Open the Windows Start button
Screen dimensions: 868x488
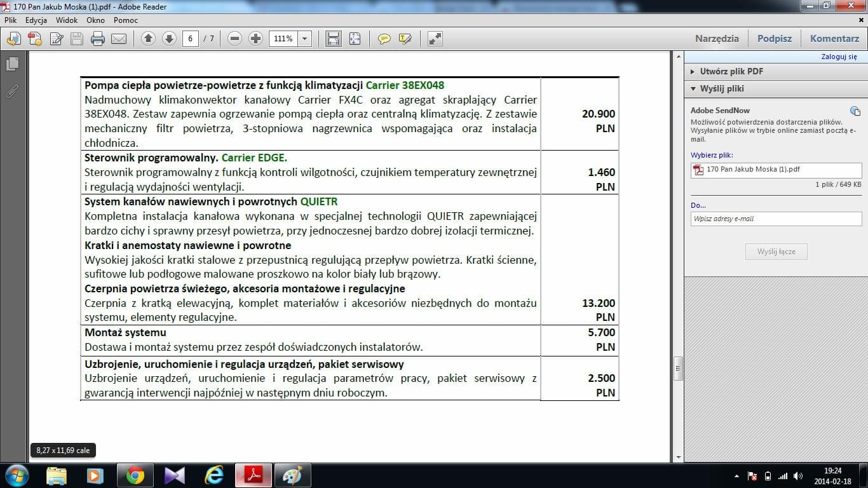click(17, 475)
